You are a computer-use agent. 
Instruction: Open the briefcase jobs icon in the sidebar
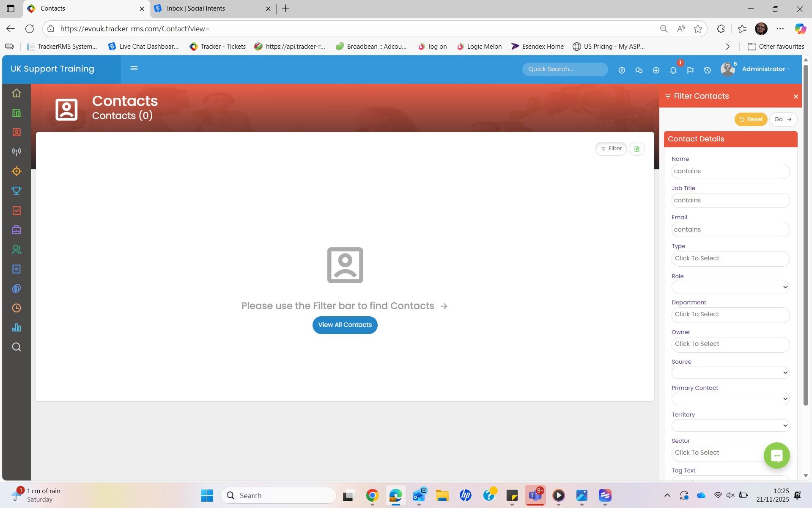coord(16,230)
